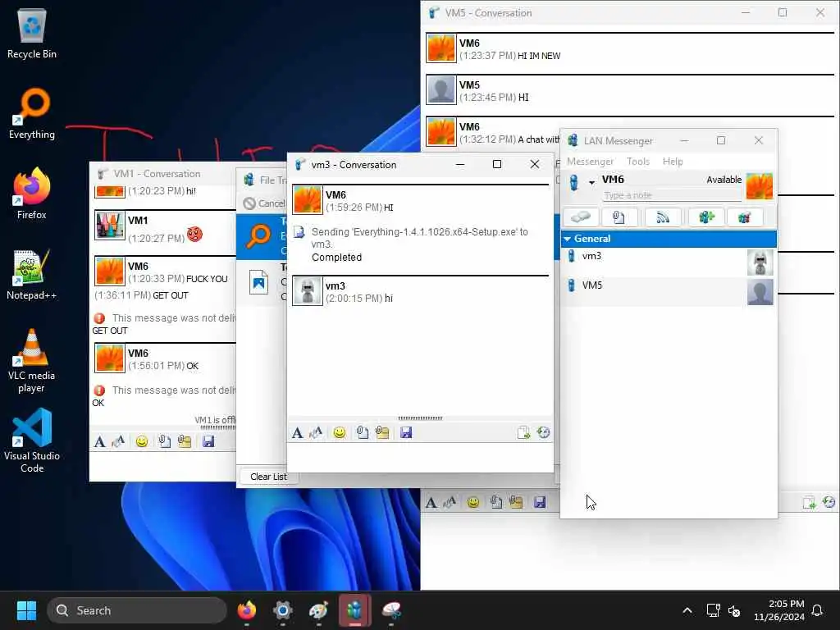840x630 pixels.
Task: Select image file entry in File Transfers list
Action: (262, 282)
